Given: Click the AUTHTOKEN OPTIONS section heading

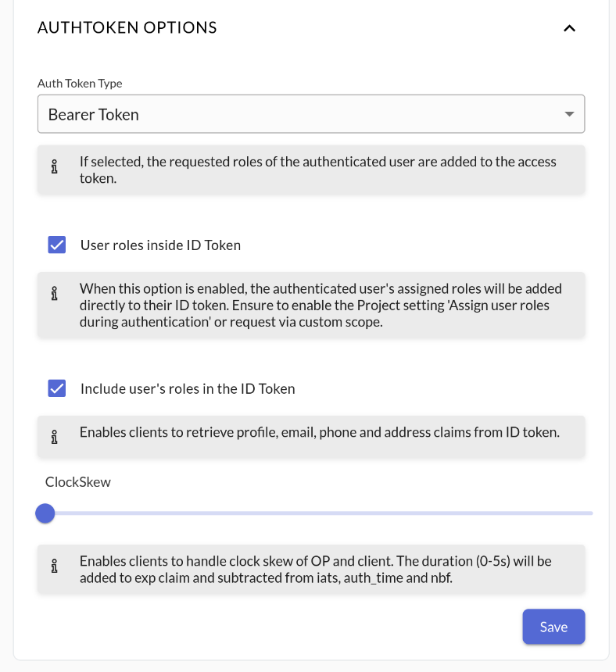Looking at the screenshot, I should click(127, 28).
